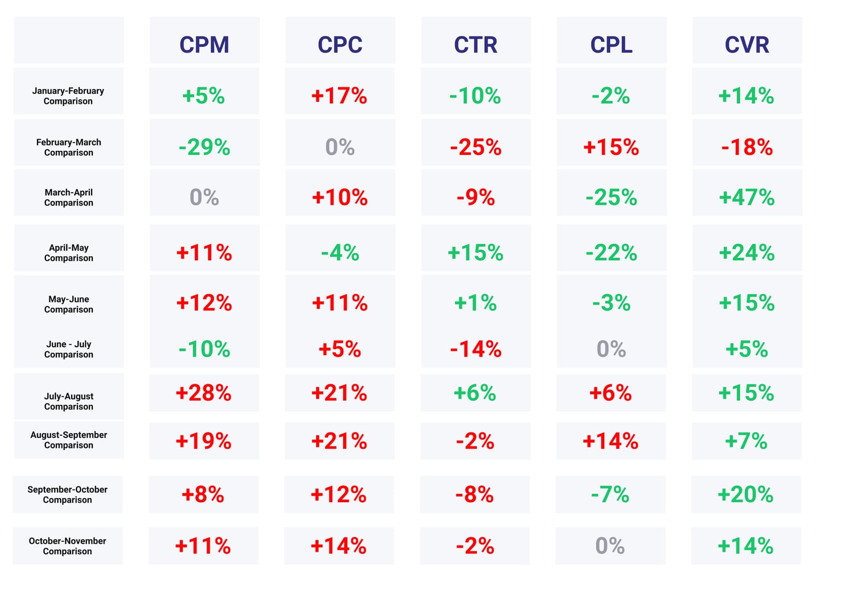Select the -29% CPM cell
The height and width of the screenshot is (616, 843).
point(204,147)
